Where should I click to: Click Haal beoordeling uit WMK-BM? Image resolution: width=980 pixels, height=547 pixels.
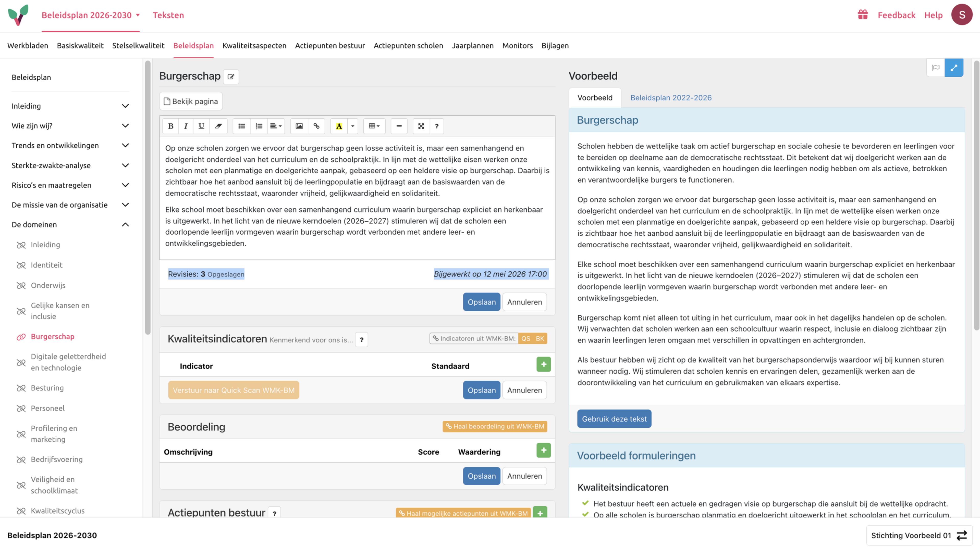click(x=495, y=426)
